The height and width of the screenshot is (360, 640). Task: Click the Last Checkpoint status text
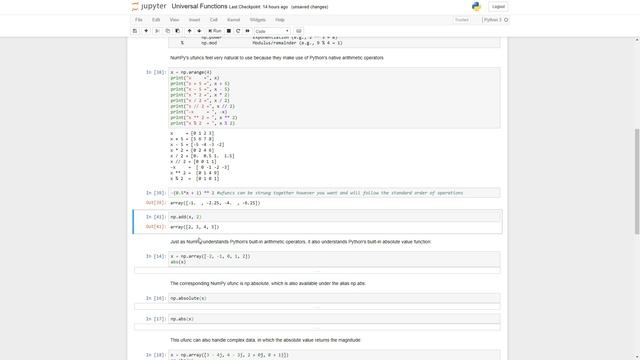258,7
